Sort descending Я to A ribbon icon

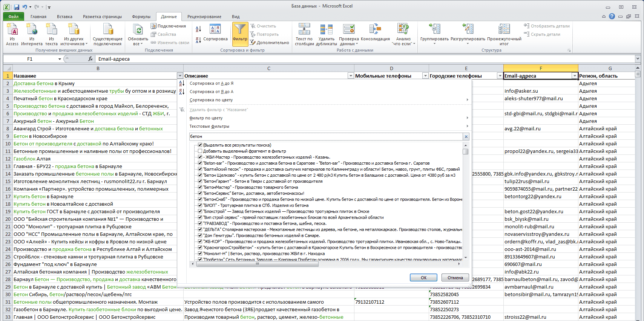[x=198, y=40]
